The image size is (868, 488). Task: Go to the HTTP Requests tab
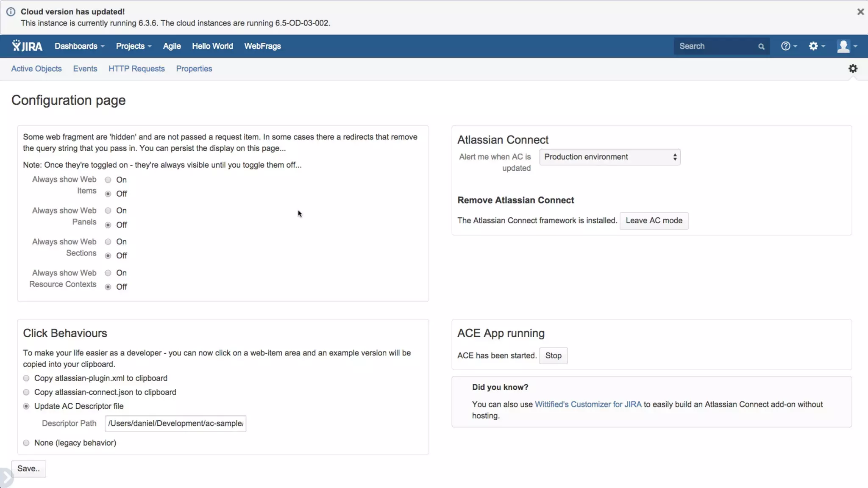coord(136,69)
